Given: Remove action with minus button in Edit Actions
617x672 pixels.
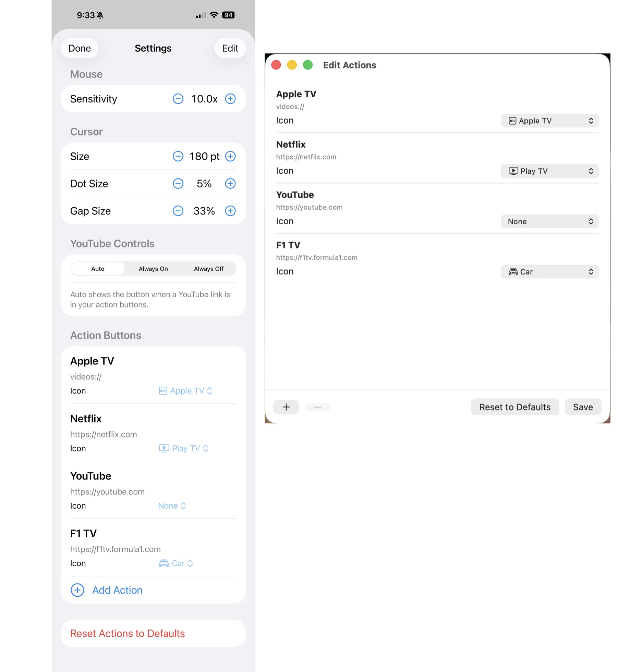Looking at the screenshot, I should pos(317,407).
